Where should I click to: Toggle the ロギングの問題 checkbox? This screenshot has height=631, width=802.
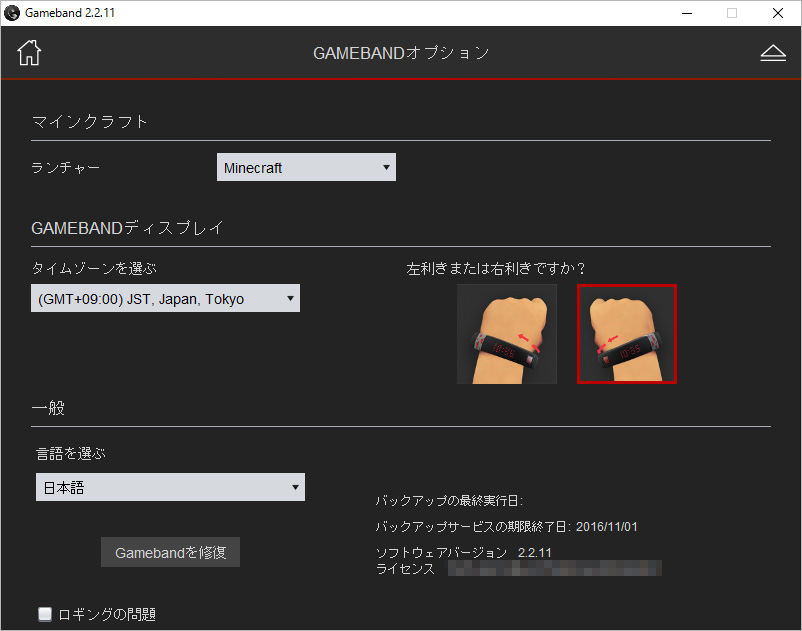pyautogui.click(x=45, y=614)
